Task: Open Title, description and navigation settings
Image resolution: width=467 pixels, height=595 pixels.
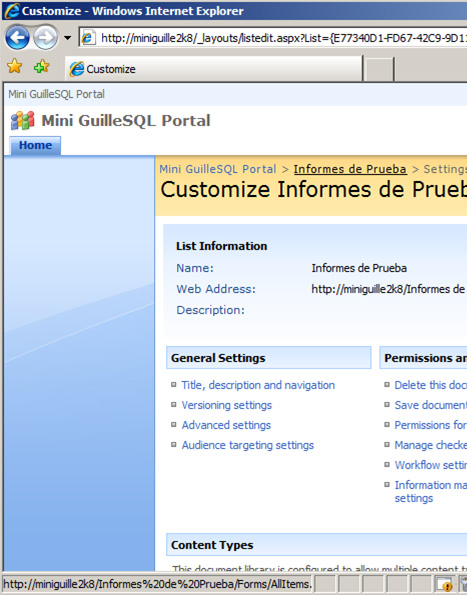Action: [258, 385]
